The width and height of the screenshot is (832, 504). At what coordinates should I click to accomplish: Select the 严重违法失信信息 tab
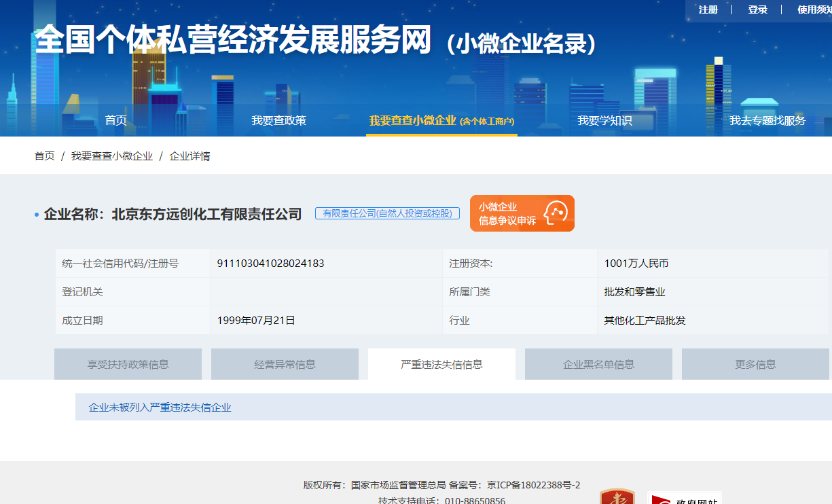(x=441, y=364)
